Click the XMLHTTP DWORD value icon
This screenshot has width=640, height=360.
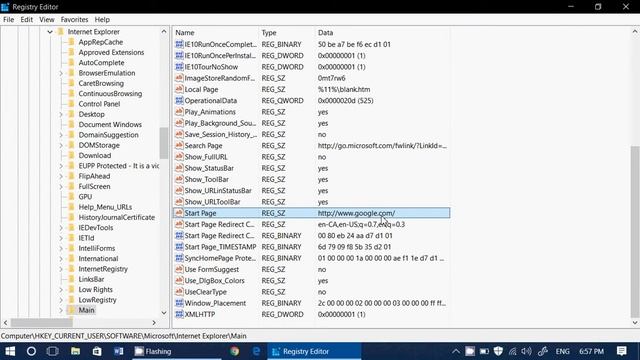click(x=179, y=314)
